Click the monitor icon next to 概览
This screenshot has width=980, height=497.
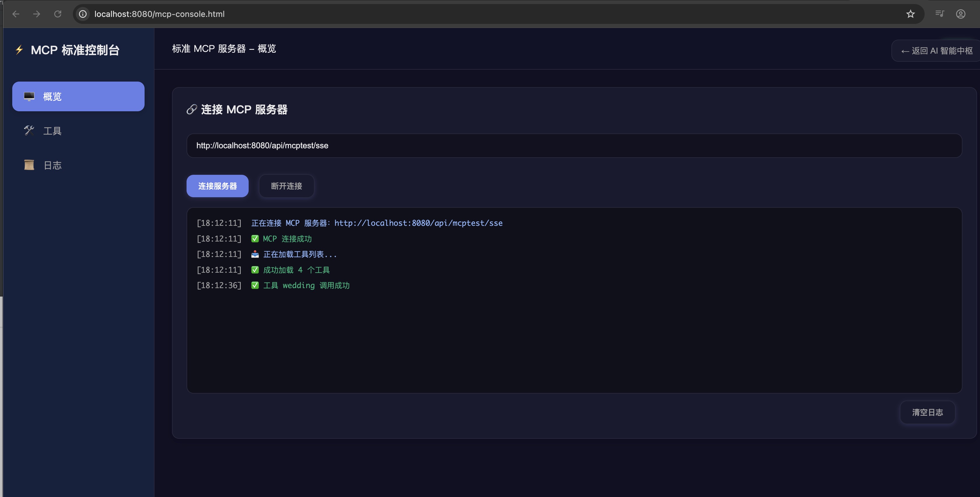(x=29, y=97)
